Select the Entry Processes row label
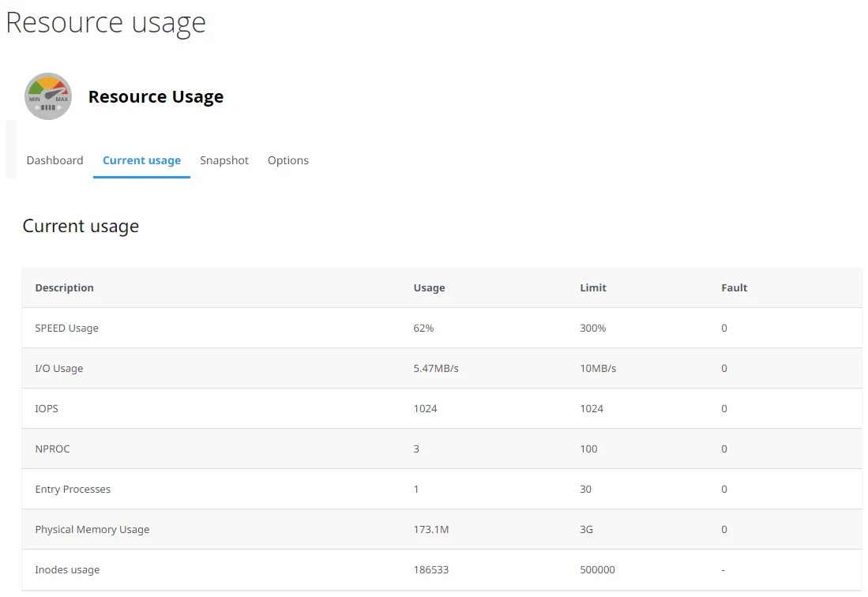Image resolution: width=868 pixels, height=597 pixels. [73, 490]
